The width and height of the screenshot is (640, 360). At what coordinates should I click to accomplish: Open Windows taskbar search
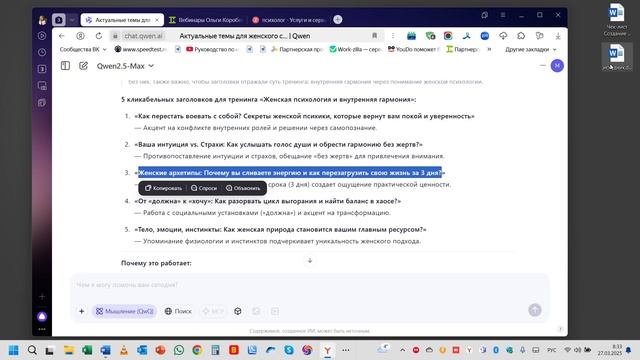[32, 350]
